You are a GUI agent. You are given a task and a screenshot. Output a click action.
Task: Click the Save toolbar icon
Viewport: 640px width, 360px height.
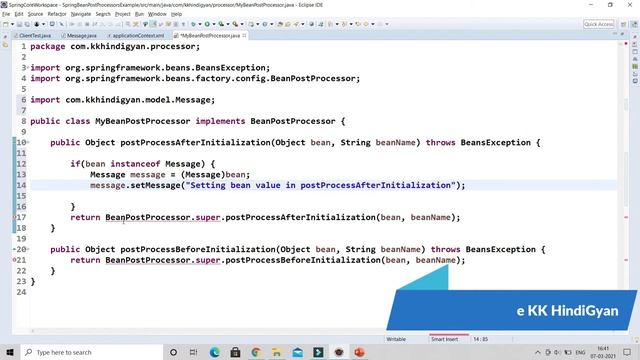coord(19,24)
